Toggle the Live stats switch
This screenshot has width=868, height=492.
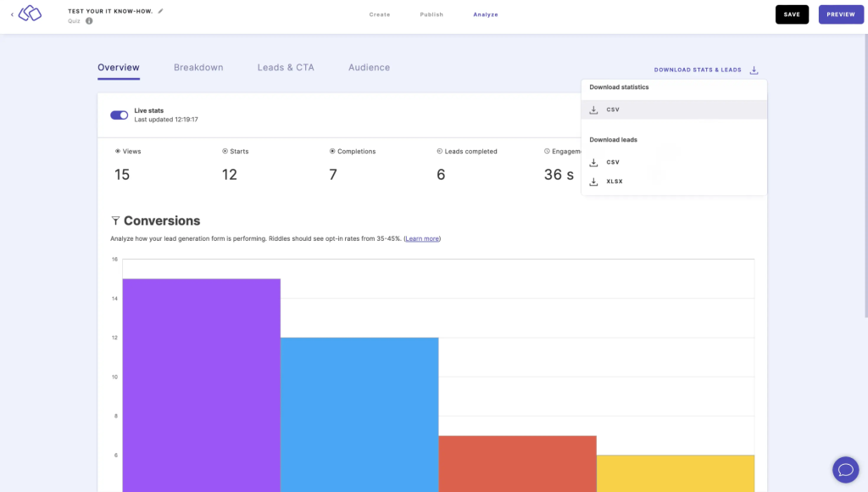(119, 115)
